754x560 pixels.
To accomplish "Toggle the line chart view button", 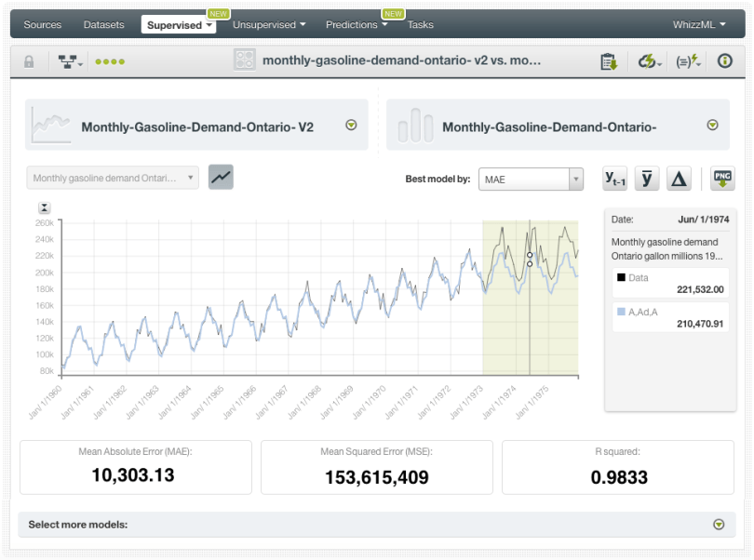I will (221, 177).
